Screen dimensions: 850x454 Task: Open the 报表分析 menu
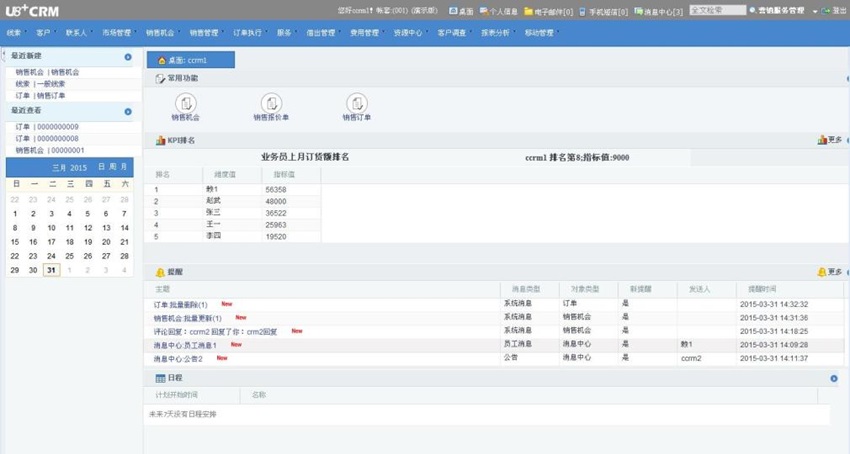coord(495,33)
